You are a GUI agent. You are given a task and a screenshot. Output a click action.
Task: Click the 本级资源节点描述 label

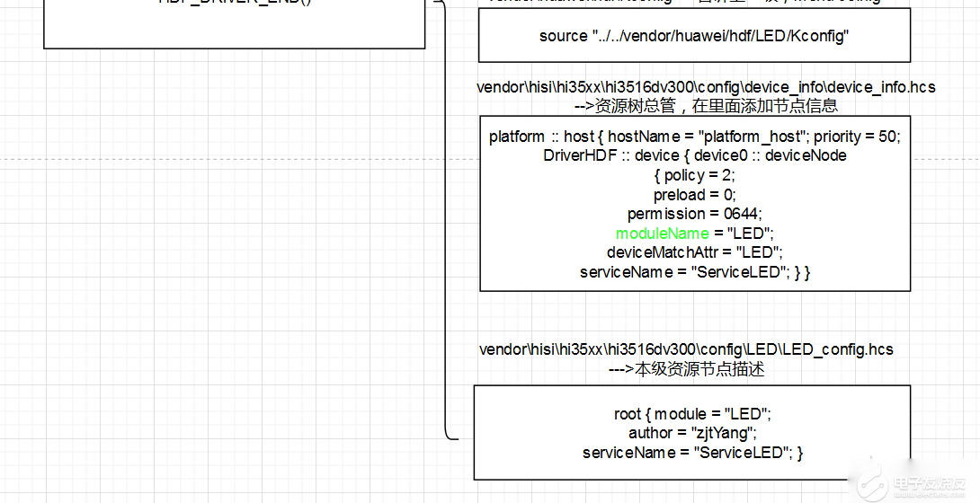pos(686,369)
